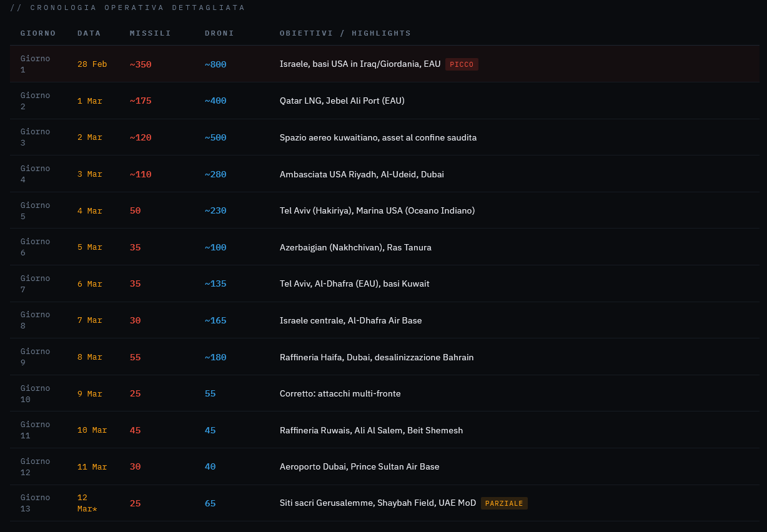Click the OBIETTIVI / HIGHLIGHTS column header
Viewport: 767px width, 532px height.
345,33
